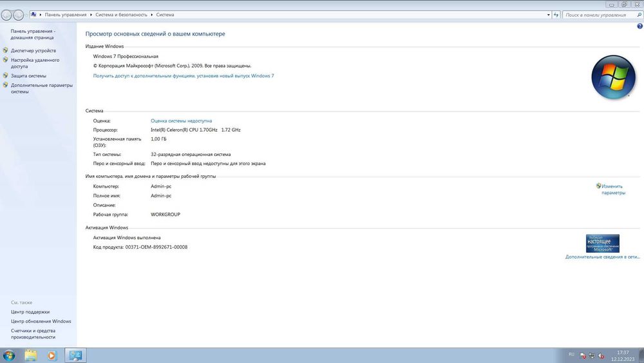
Task: Click Windows 7 Professional edition text
Action: [126, 56]
